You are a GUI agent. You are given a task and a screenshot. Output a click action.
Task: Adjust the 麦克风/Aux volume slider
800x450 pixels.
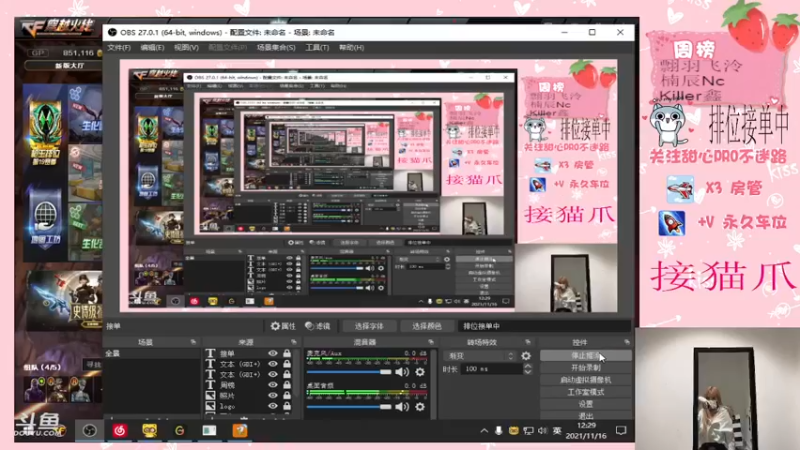(x=349, y=372)
